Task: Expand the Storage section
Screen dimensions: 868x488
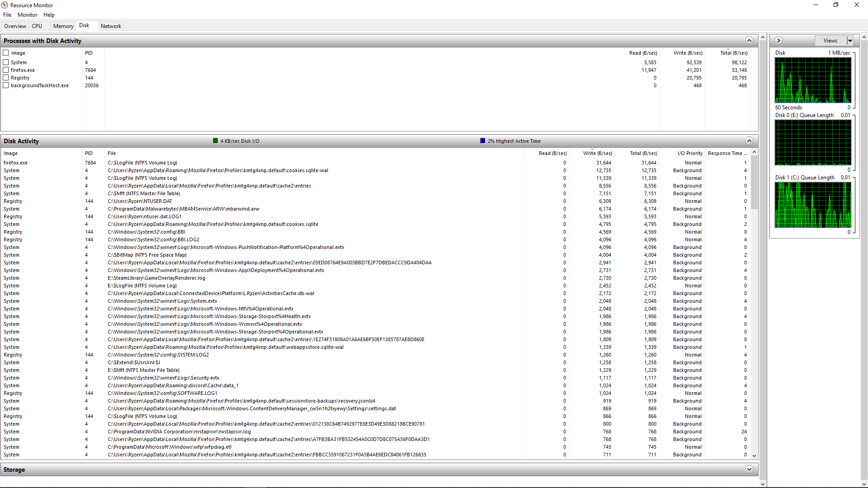Action: pyautogui.click(x=749, y=469)
